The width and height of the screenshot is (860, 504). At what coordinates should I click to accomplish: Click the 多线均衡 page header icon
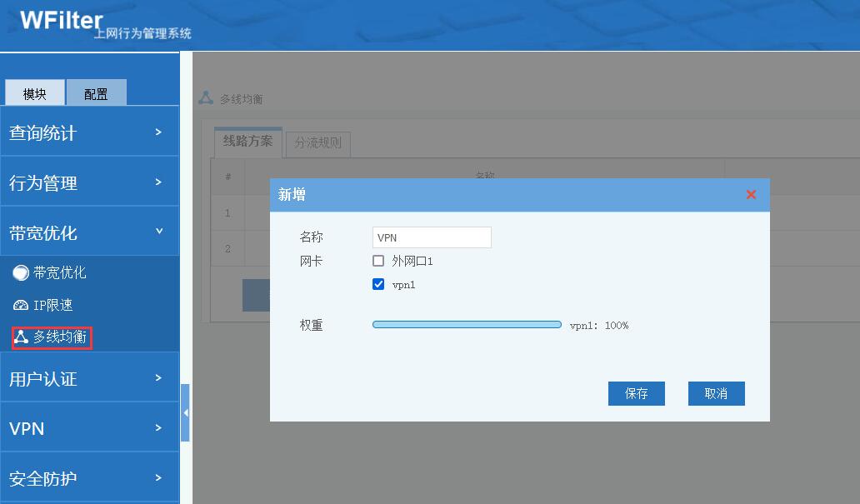[x=206, y=98]
